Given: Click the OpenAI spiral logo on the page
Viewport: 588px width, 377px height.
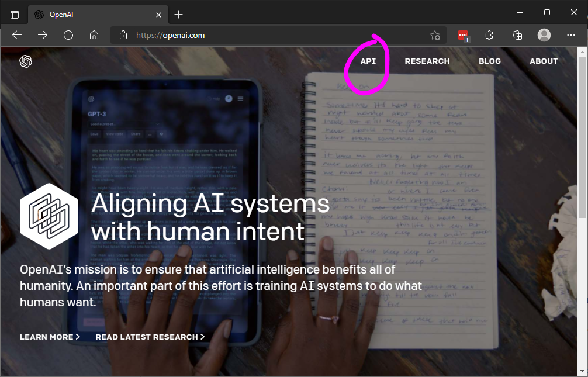Looking at the screenshot, I should 25,61.
